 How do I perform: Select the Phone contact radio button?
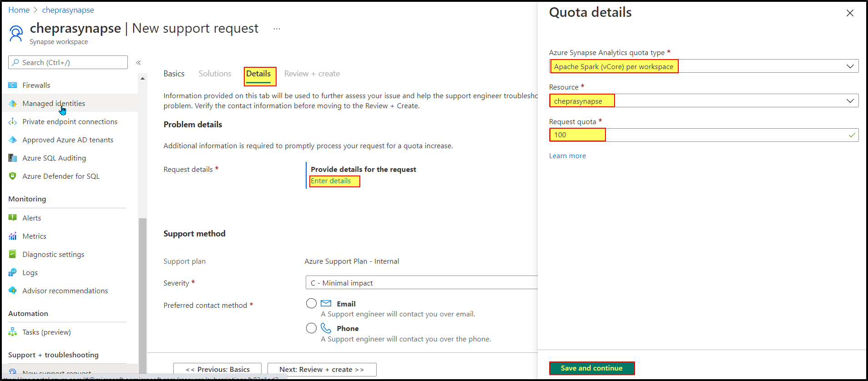pyautogui.click(x=312, y=328)
